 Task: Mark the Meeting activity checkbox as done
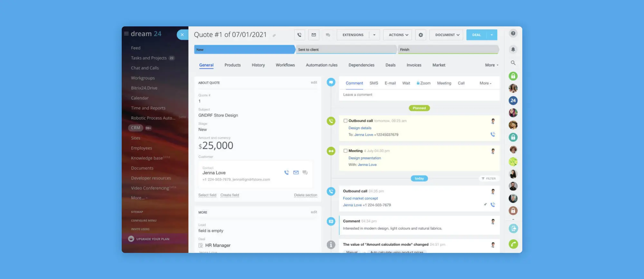345,151
